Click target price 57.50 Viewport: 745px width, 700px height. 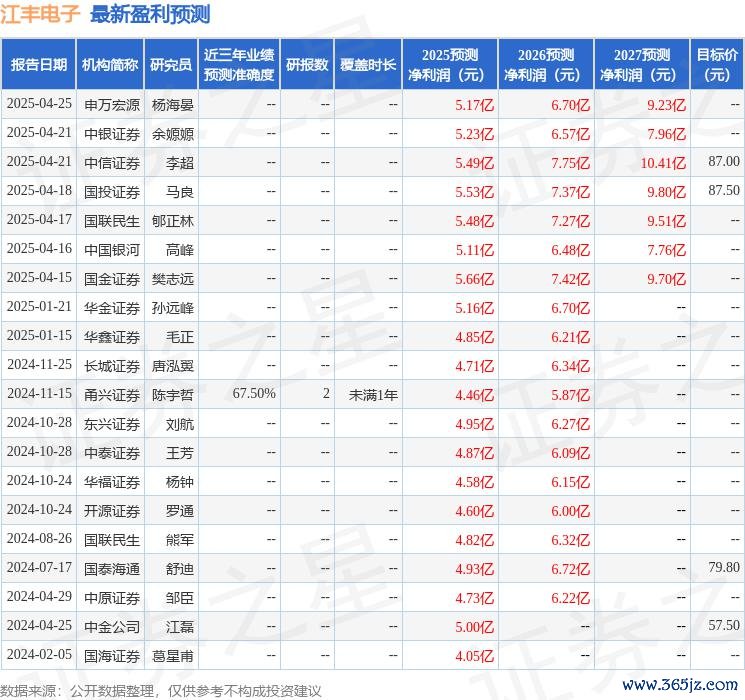pyautogui.click(x=724, y=625)
